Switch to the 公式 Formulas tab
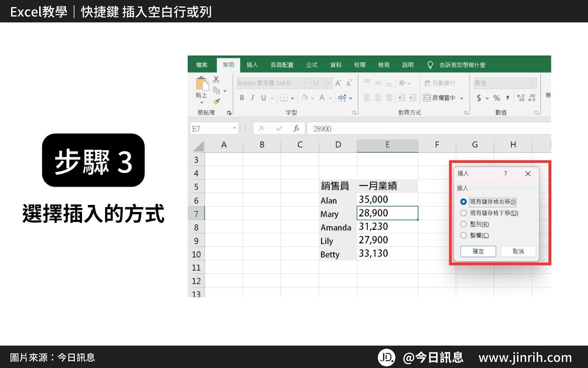The width and height of the screenshot is (588, 368). coord(312,65)
